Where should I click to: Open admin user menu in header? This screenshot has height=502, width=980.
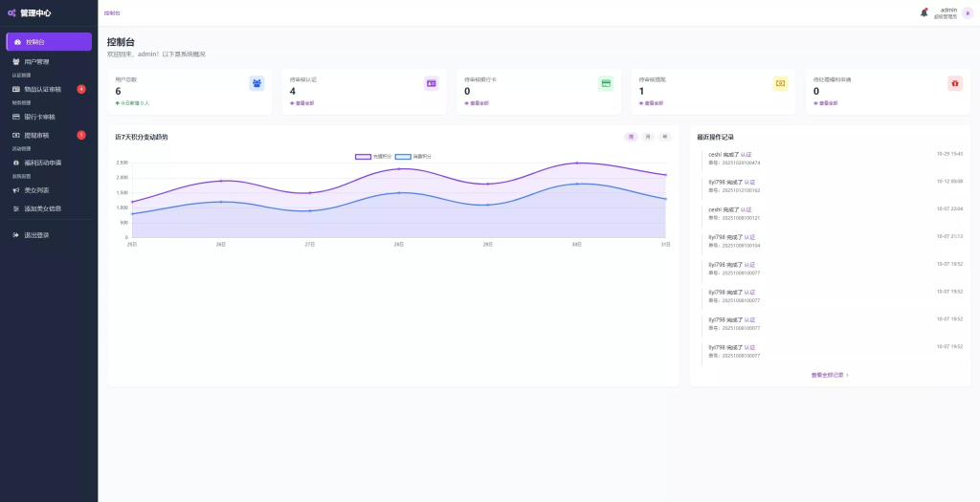(946, 12)
